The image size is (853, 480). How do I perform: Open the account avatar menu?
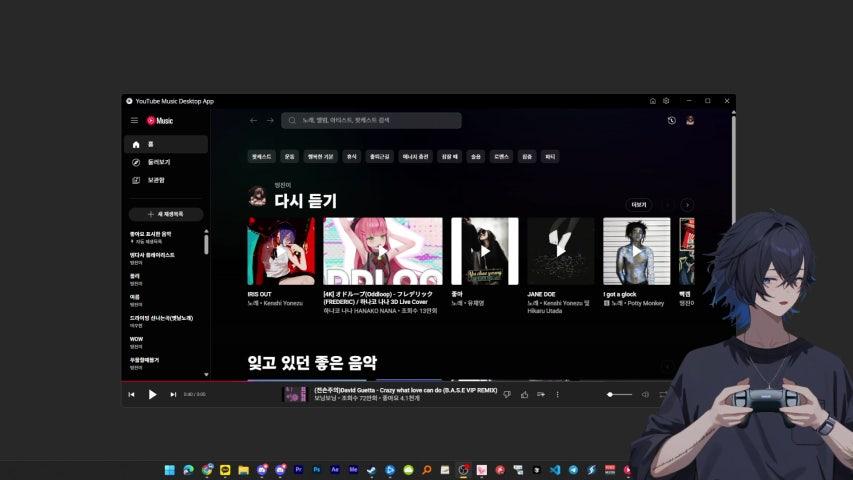(x=690, y=120)
